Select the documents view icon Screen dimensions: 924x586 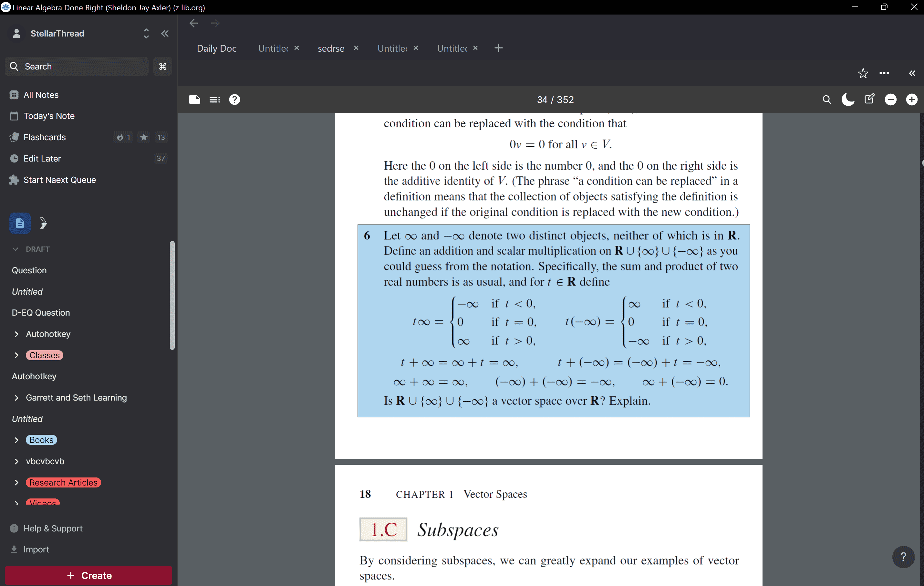pos(20,223)
